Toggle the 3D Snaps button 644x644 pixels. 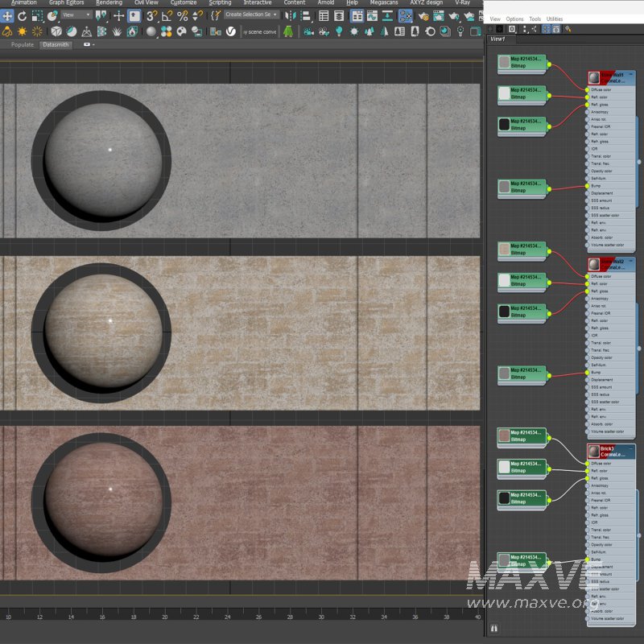(x=151, y=16)
